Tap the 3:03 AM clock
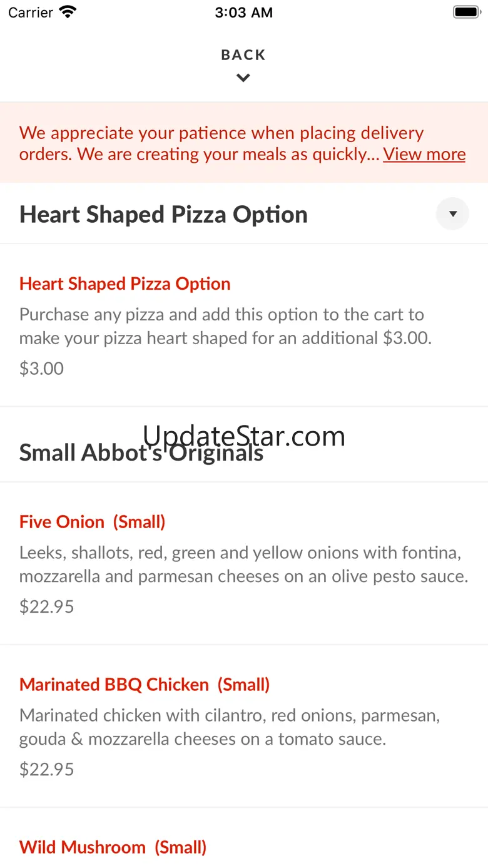This screenshot has height=868, width=488. 243,13
